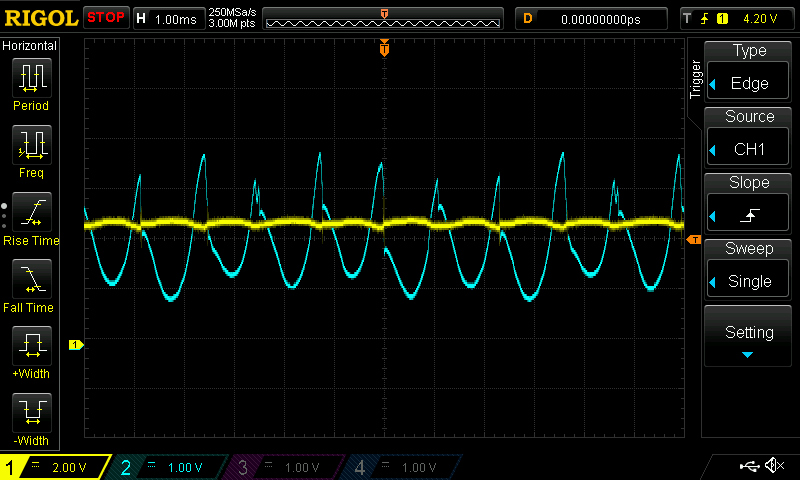Click the left menu page indicator dots
This screenshot has width=800, height=480.
coord(4,216)
